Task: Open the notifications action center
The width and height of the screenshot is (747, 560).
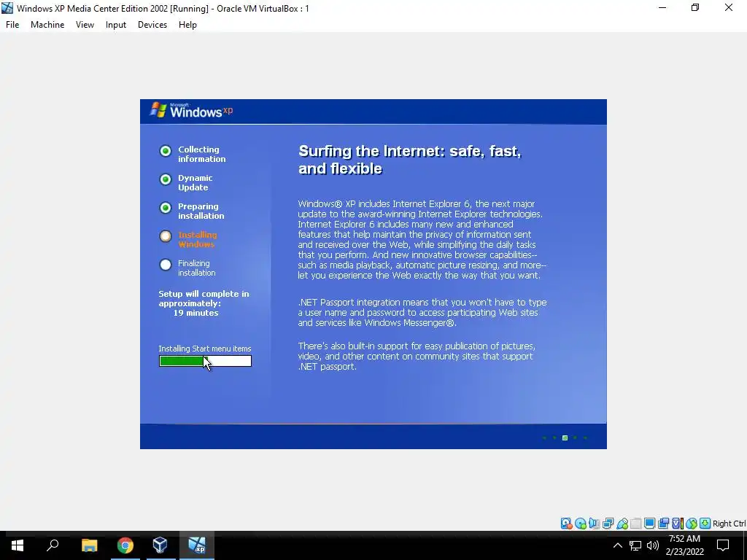Action: 723,545
